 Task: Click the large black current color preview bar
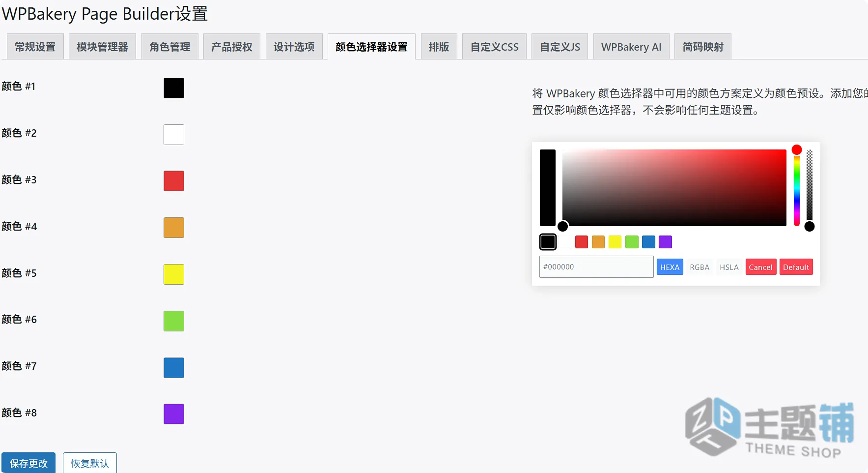point(548,188)
